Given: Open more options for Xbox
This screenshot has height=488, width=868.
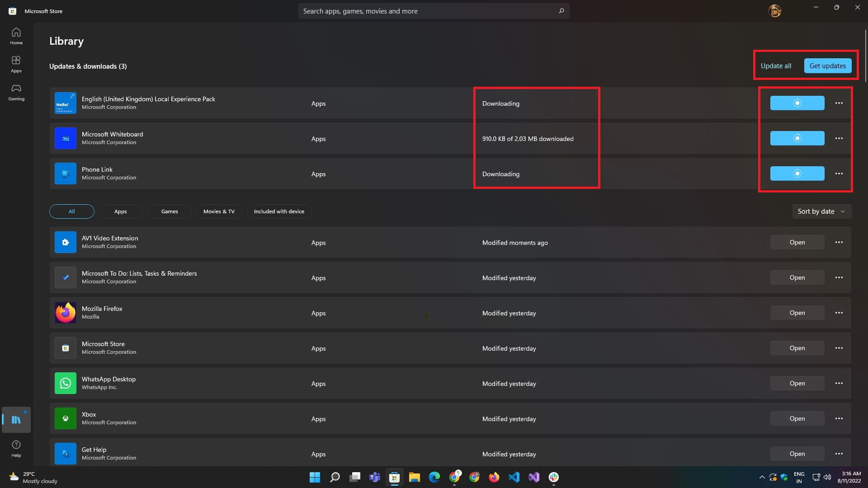Looking at the screenshot, I should (x=839, y=418).
